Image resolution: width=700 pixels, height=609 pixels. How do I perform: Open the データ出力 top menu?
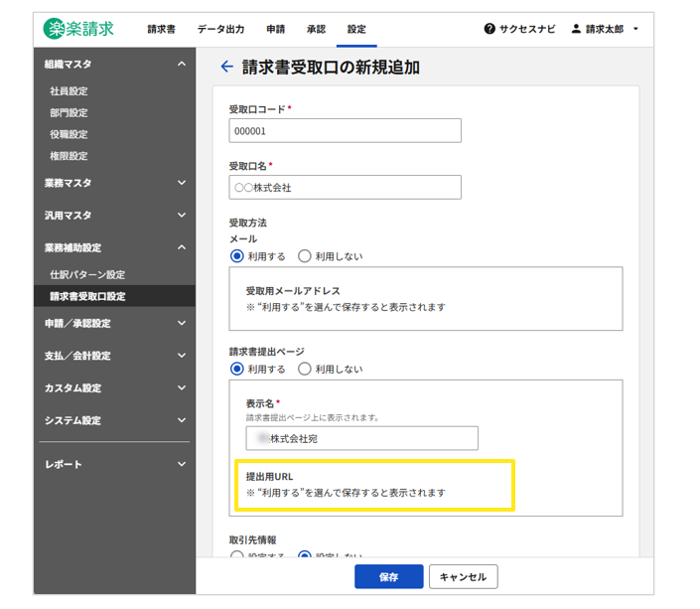(x=220, y=30)
